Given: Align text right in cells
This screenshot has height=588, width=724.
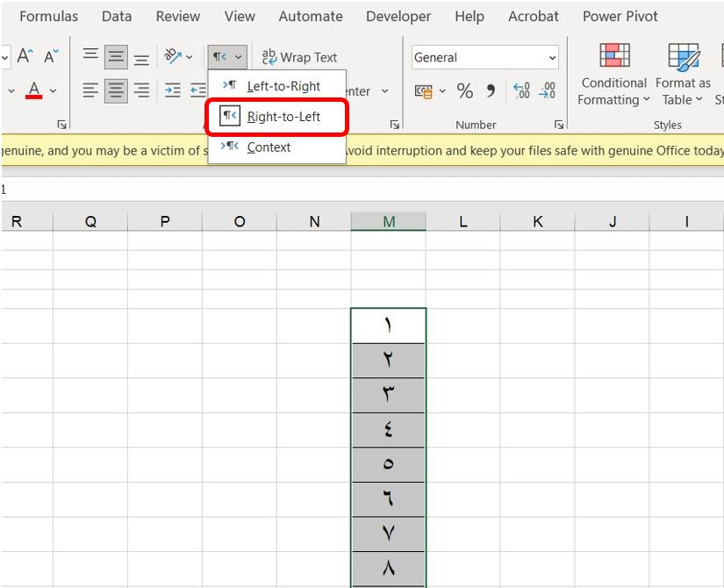Looking at the screenshot, I should pyautogui.click(x=141, y=90).
